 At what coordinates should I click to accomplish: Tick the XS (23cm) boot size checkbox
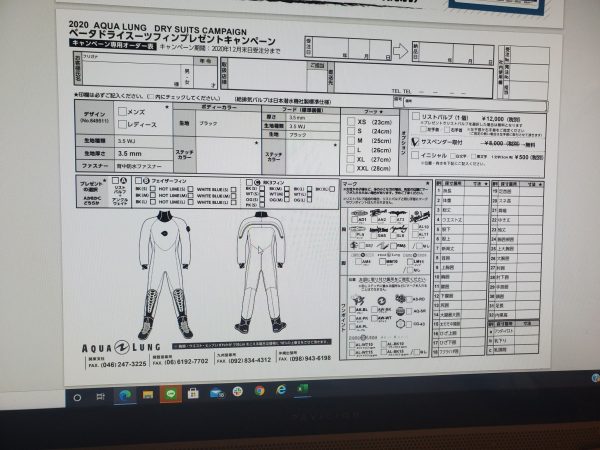click(352, 121)
